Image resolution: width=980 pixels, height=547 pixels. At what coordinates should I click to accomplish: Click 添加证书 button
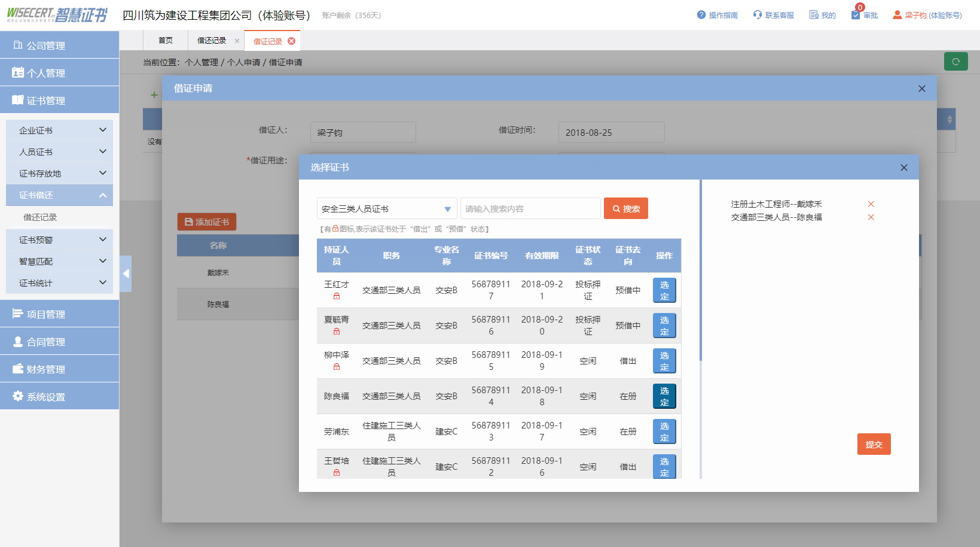pyautogui.click(x=207, y=221)
